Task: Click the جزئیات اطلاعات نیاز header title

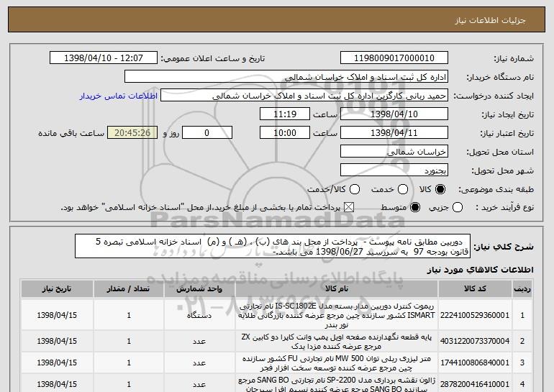Action: click(x=490, y=20)
